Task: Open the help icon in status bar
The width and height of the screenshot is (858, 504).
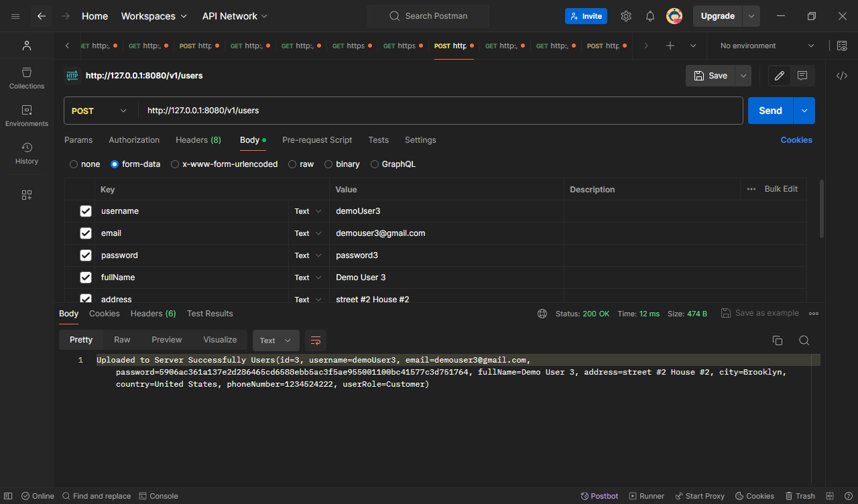Action: click(x=847, y=496)
